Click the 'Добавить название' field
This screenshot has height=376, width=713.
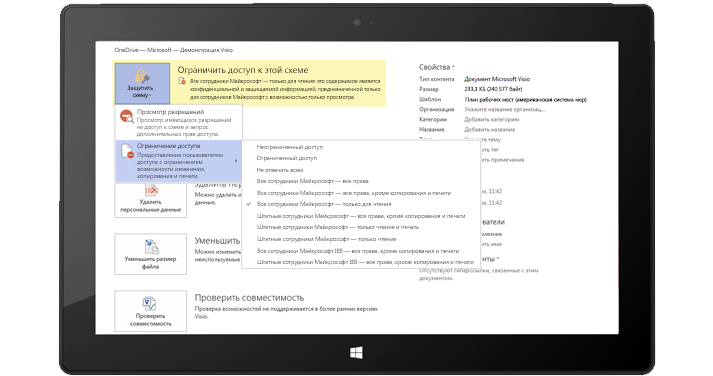point(490,130)
